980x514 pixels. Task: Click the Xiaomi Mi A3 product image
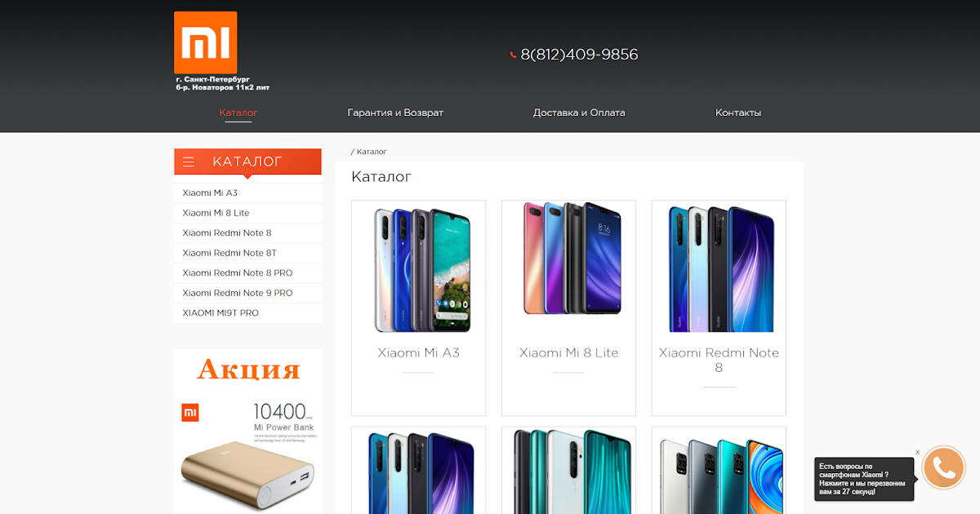pyautogui.click(x=419, y=269)
